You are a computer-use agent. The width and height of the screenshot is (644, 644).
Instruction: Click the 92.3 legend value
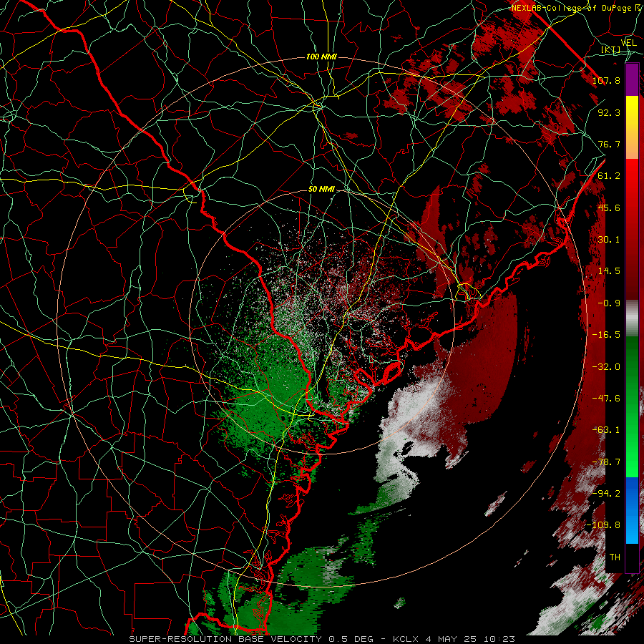point(609,112)
